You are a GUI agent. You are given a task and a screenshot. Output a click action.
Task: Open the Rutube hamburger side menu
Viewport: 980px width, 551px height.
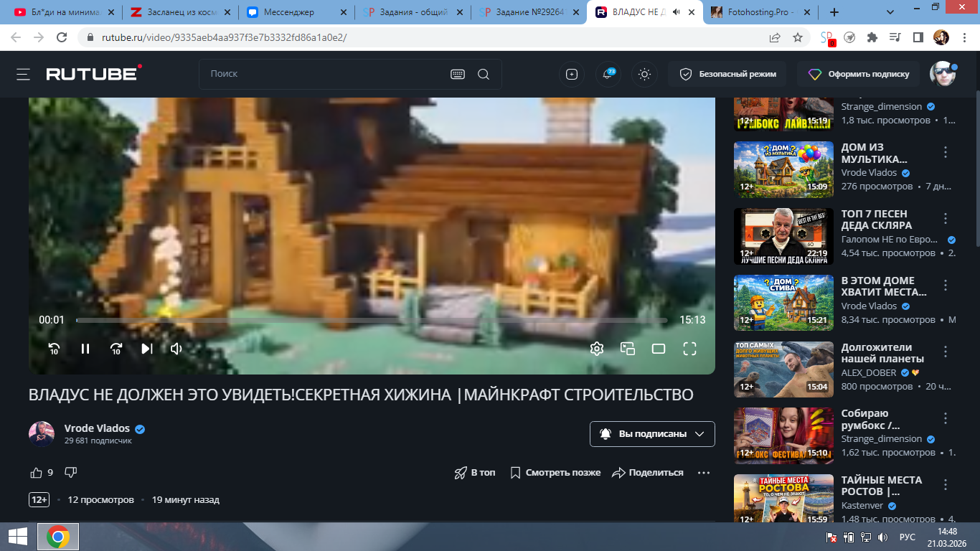pyautogui.click(x=24, y=74)
